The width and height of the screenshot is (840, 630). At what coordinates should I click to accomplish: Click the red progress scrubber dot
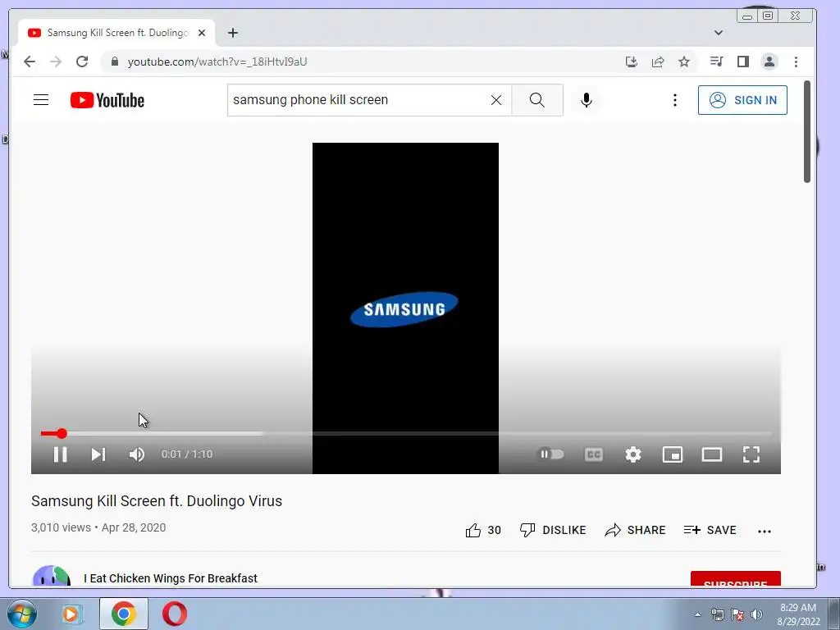click(x=62, y=433)
